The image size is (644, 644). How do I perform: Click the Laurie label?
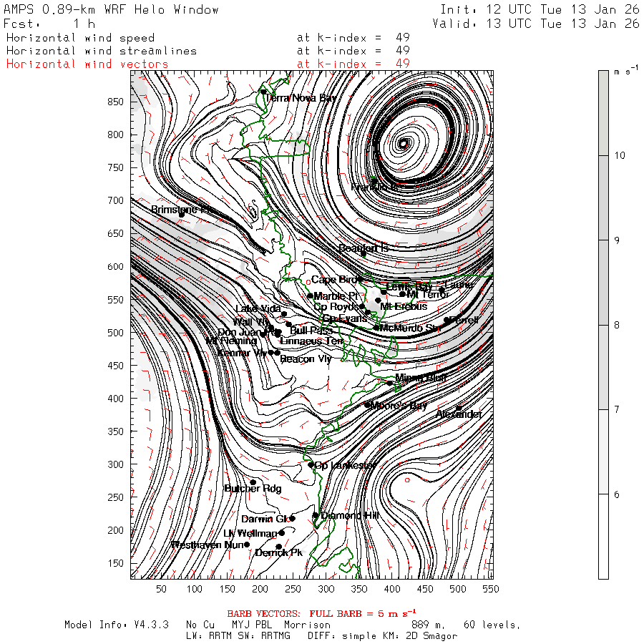(x=459, y=284)
